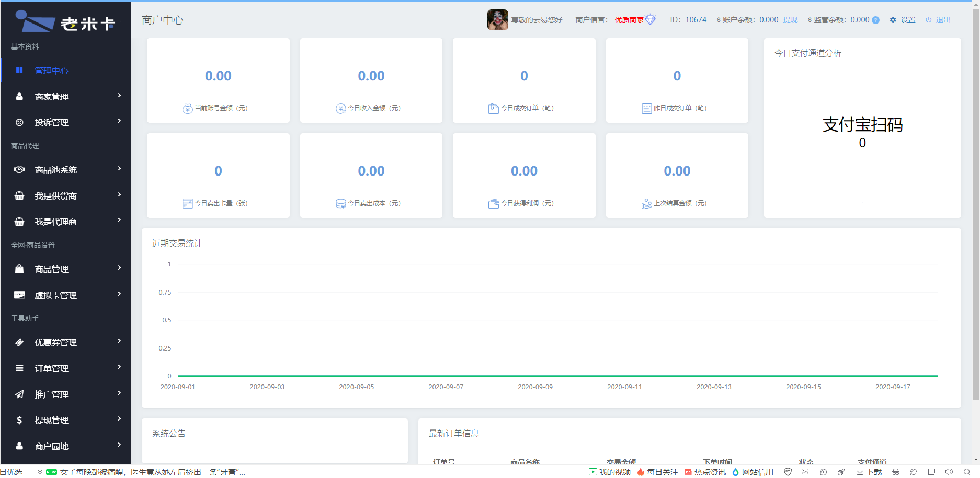Image resolution: width=980 pixels, height=478 pixels.
Task: Click the 昨日成交订单 calendar icon
Action: coord(646,109)
